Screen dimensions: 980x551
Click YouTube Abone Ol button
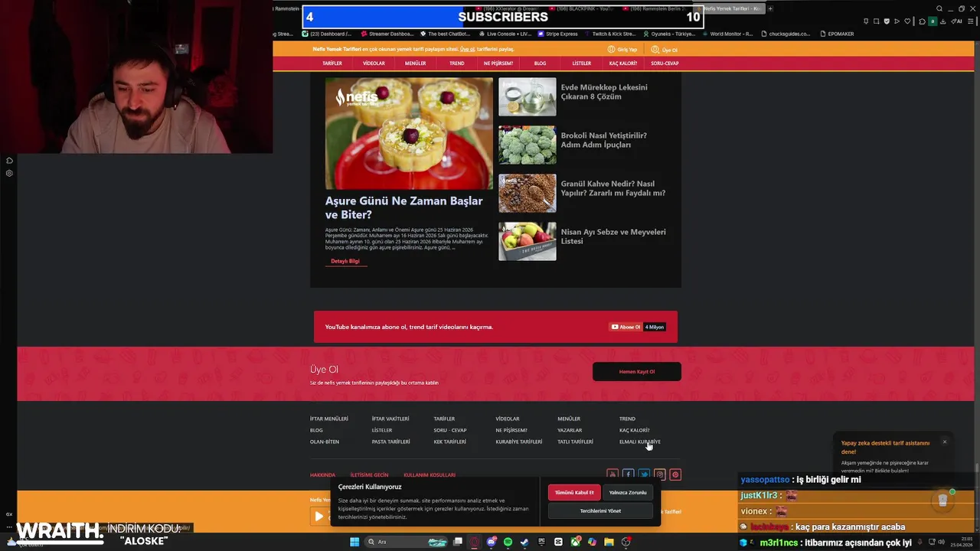click(x=626, y=327)
